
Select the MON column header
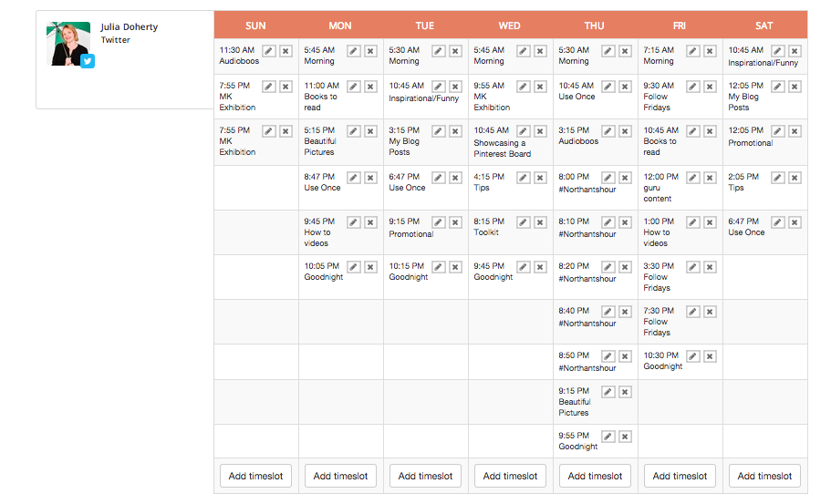click(340, 26)
